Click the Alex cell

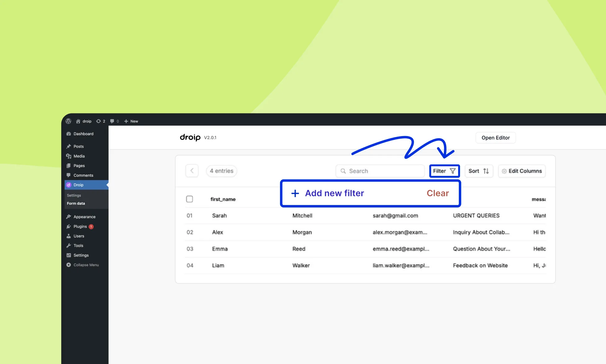coord(218,232)
